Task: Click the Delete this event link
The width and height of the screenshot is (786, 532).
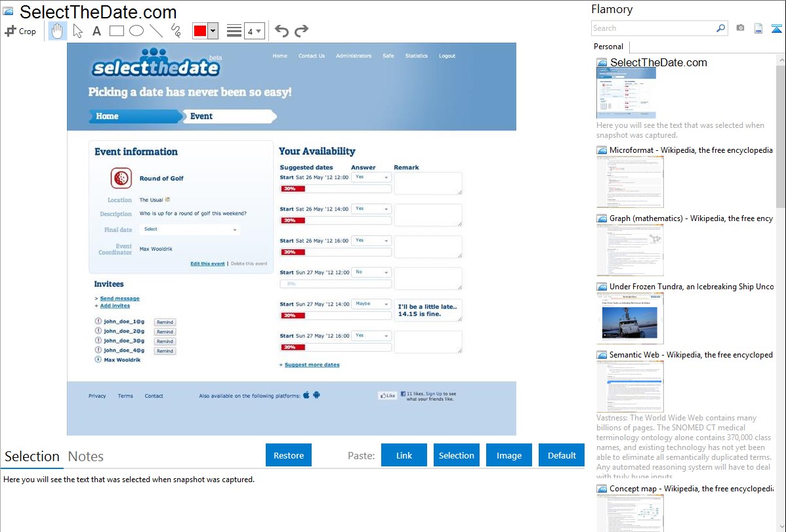Action: (249, 263)
